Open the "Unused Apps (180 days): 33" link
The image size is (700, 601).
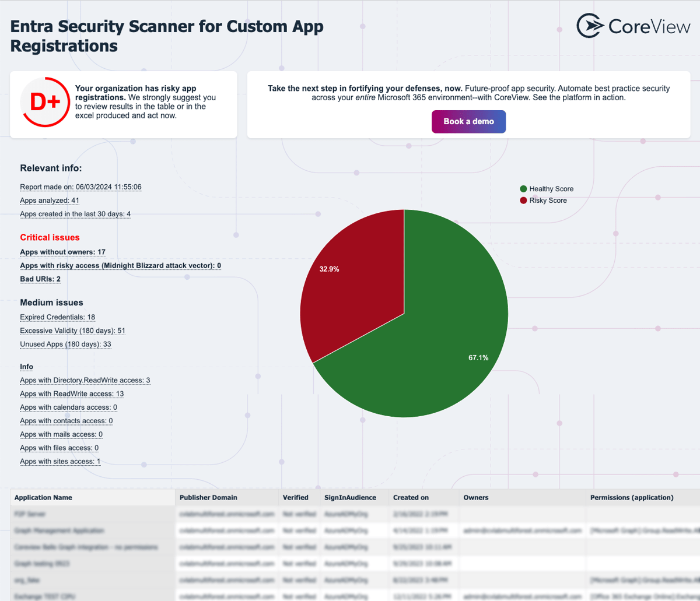coord(65,344)
